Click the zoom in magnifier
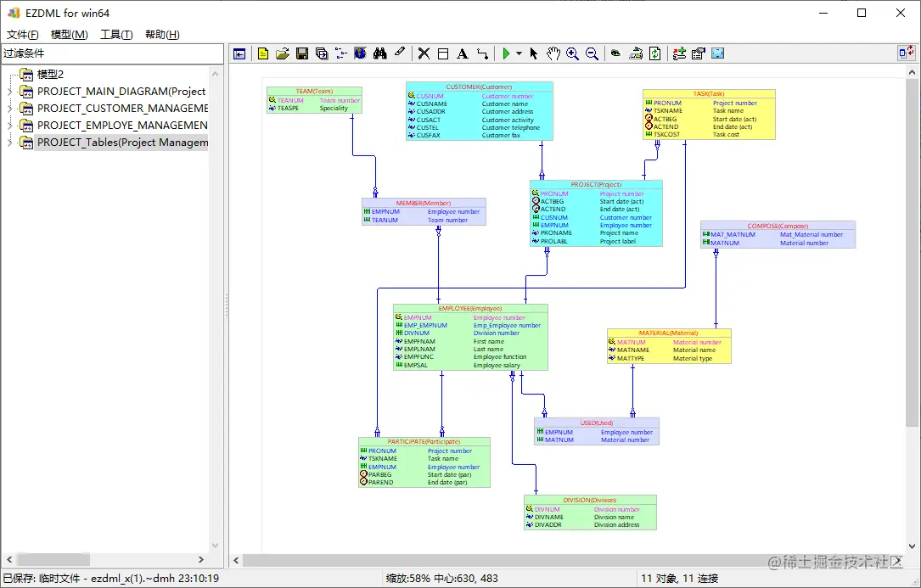Viewport: 921px width, 588px height. click(x=573, y=54)
